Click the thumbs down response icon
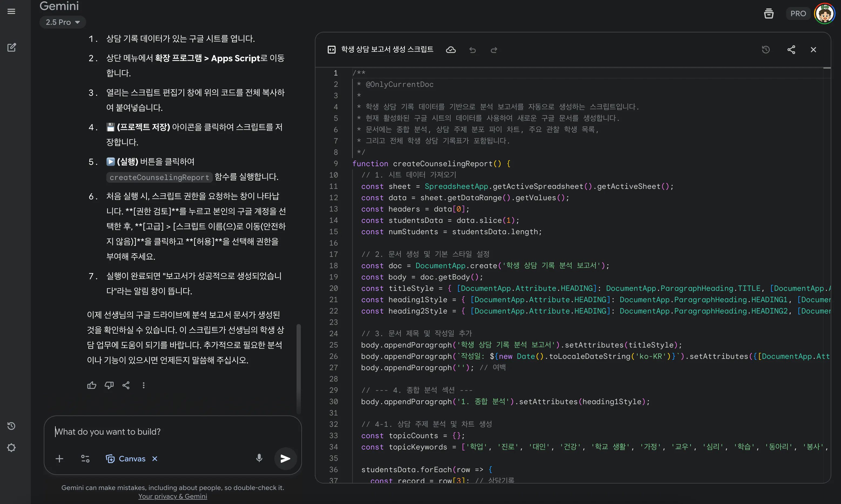The image size is (841, 504). point(109,385)
